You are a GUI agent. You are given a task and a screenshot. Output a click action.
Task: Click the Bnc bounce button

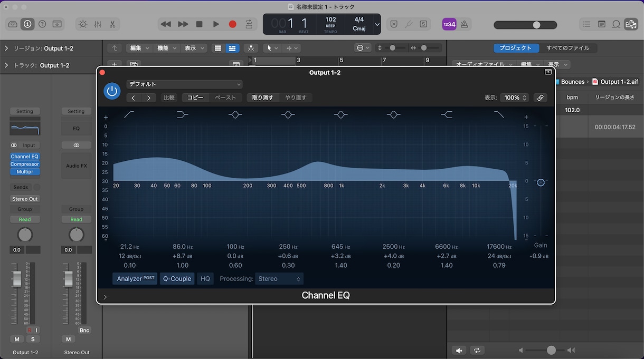pyautogui.click(x=84, y=330)
